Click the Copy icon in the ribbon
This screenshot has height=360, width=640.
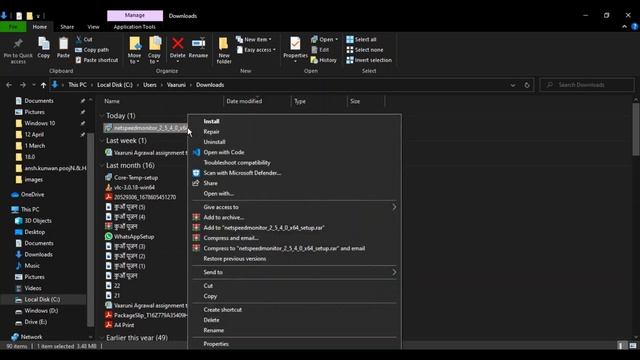click(x=44, y=44)
